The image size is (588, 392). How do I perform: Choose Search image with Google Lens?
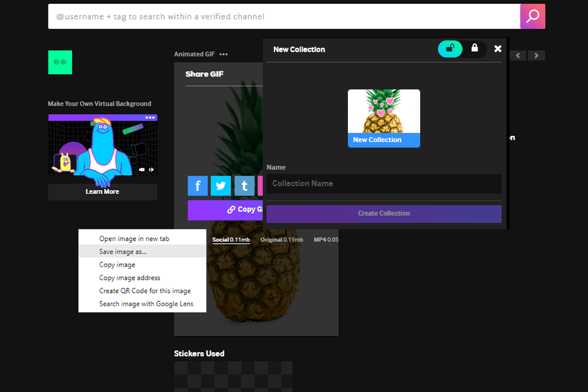[142, 304]
